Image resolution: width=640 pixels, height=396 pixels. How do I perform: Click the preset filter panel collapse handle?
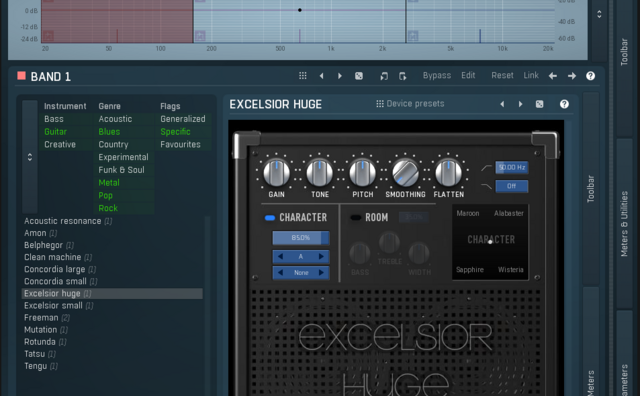30,157
